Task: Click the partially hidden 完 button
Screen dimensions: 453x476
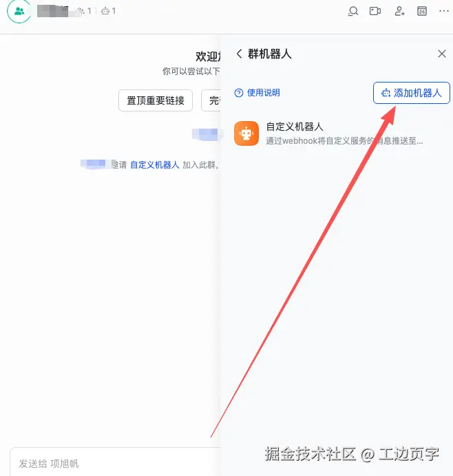Action: (211, 100)
